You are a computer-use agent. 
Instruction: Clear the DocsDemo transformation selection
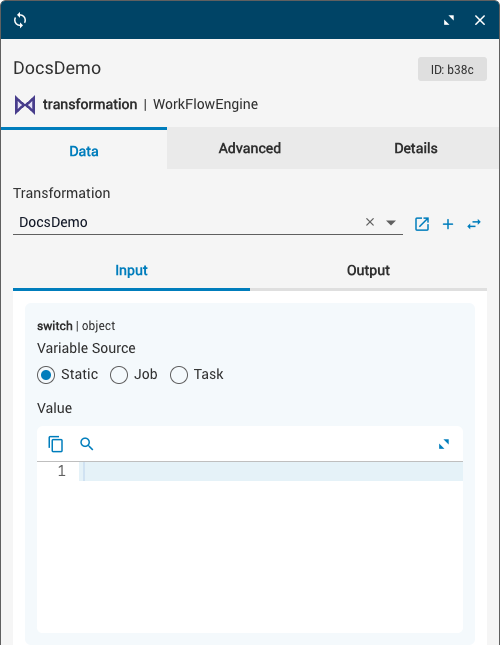(370, 222)
